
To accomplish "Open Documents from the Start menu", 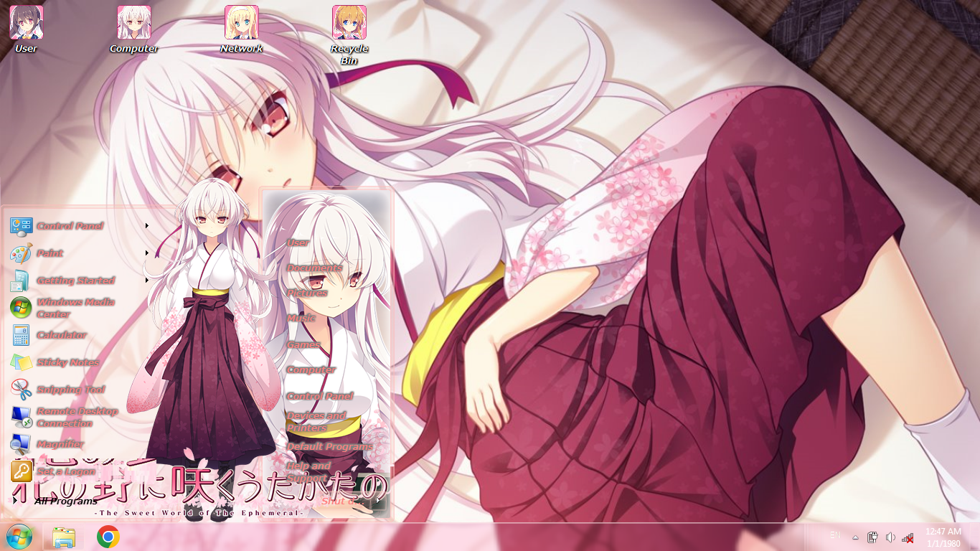I will coord(314,268).
